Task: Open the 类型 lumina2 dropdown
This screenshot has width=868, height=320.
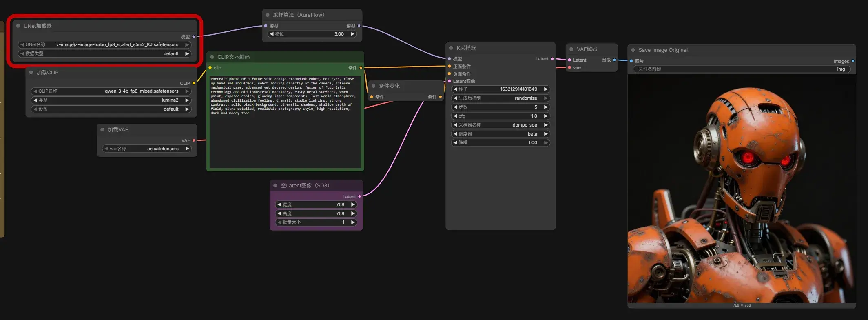Action: point(111,100)
